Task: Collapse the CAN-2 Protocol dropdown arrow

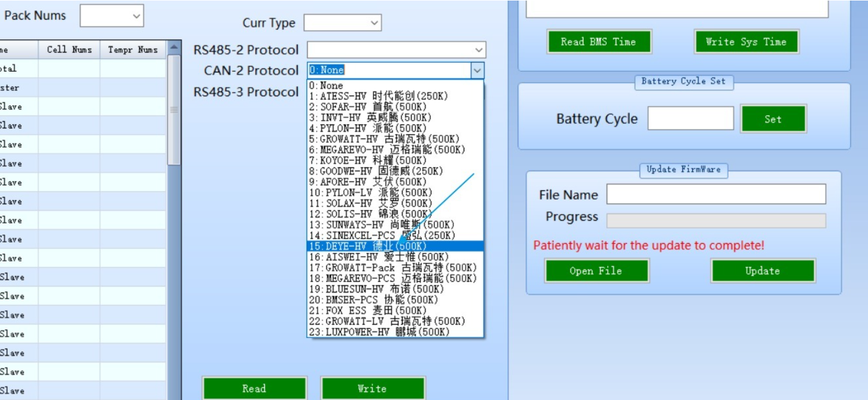Action: coord(478,71)
